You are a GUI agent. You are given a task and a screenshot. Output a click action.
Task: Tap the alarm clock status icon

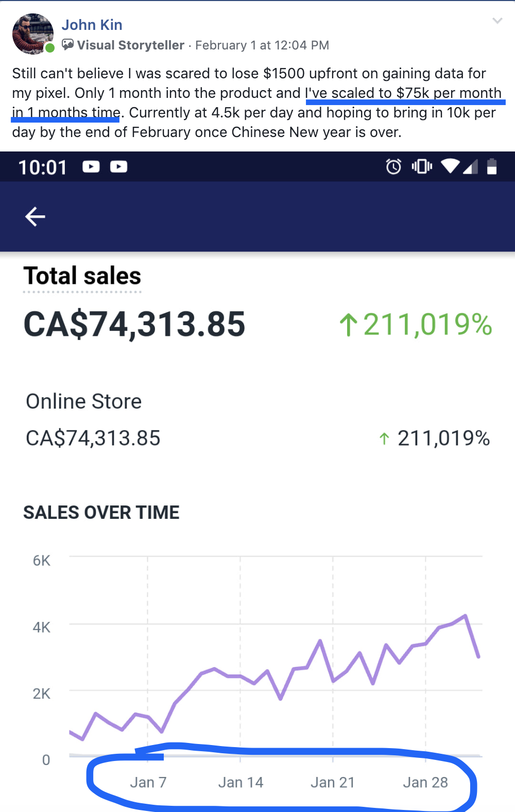393,166
